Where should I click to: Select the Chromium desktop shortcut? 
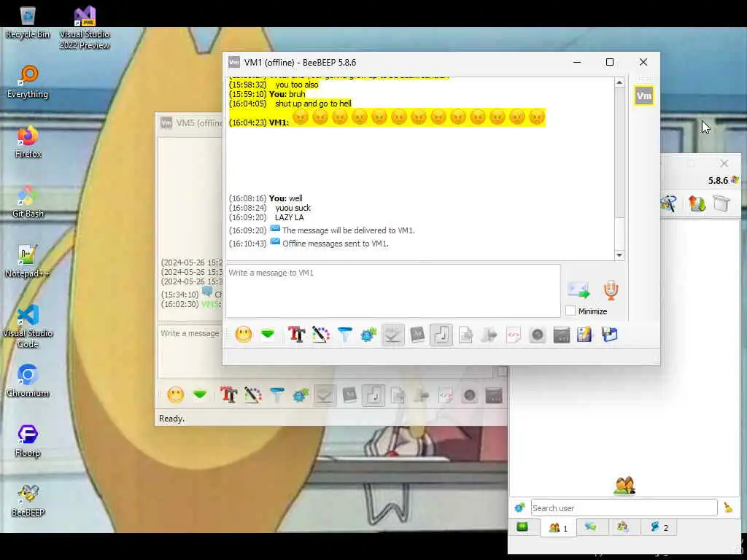28,381
